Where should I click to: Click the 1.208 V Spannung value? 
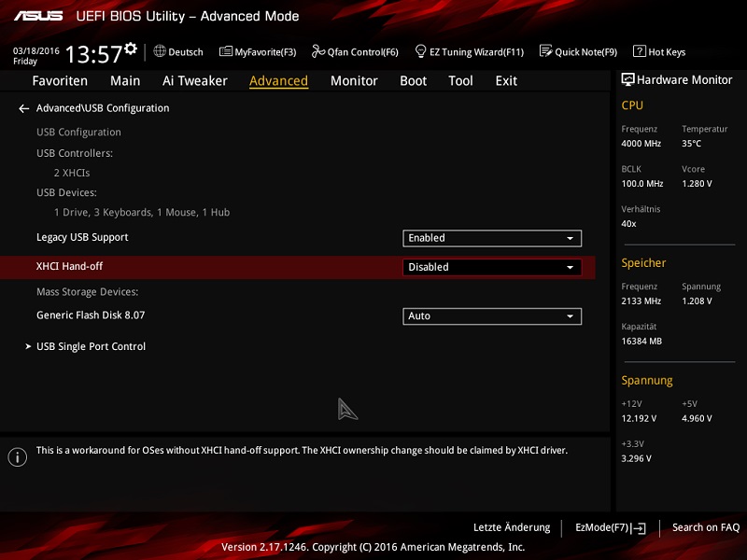(x=697, y=301)
